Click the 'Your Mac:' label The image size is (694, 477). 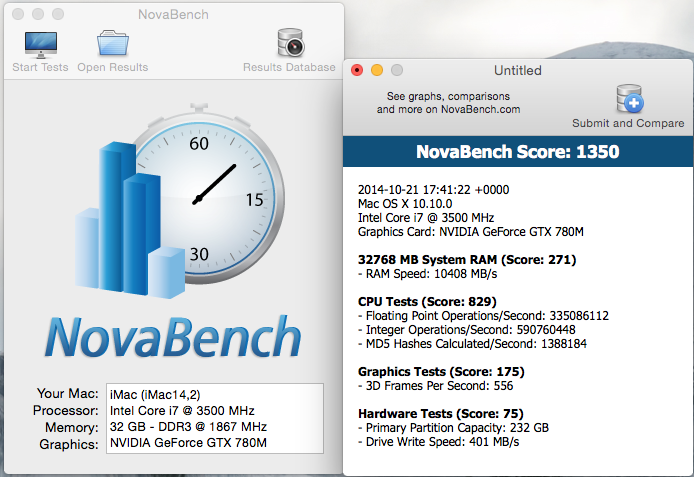pos(68,393)
